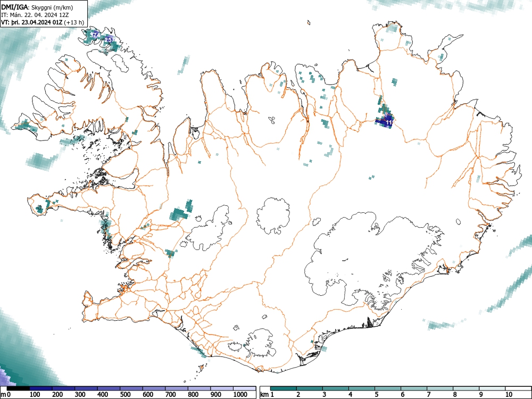Click the "900" meter legend label

pyautogui.click(x=216, y=395)
